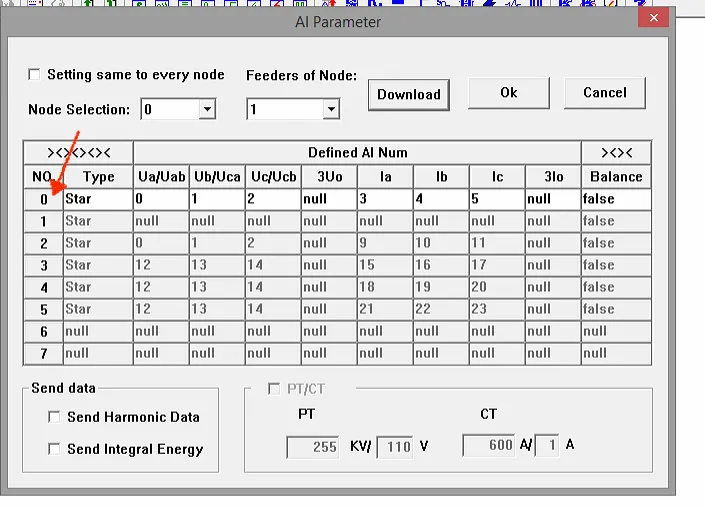
Task: Open the Node Selection dropdown
Action: [207, 109]
